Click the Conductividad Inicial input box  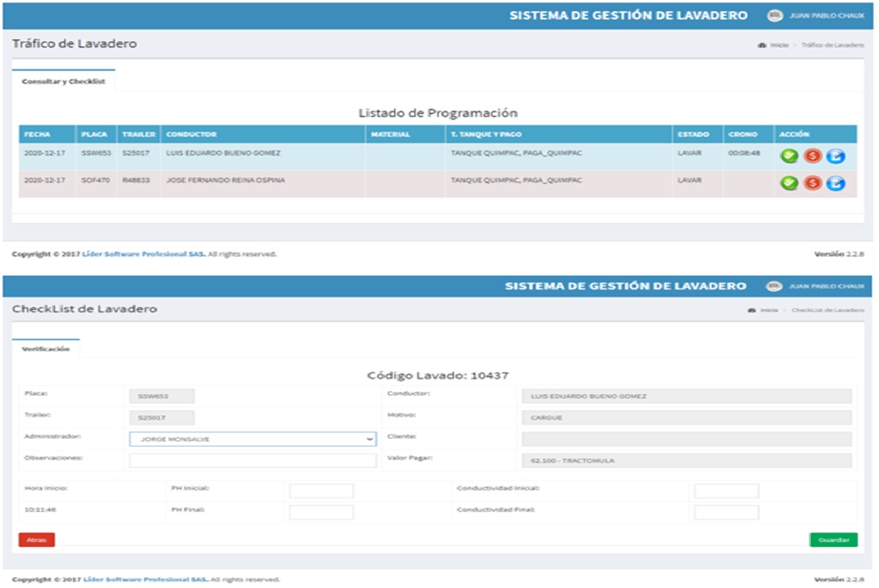coord(726,491)
